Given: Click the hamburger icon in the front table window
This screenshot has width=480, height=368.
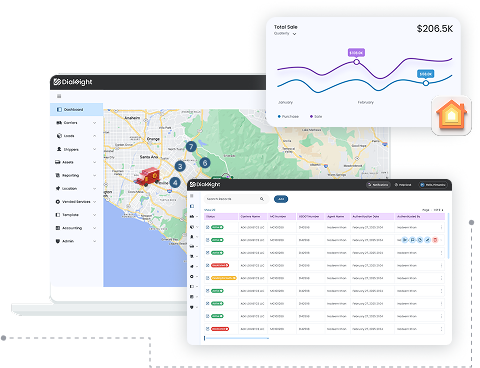Looking at the screenshot, I should point(192,196).
